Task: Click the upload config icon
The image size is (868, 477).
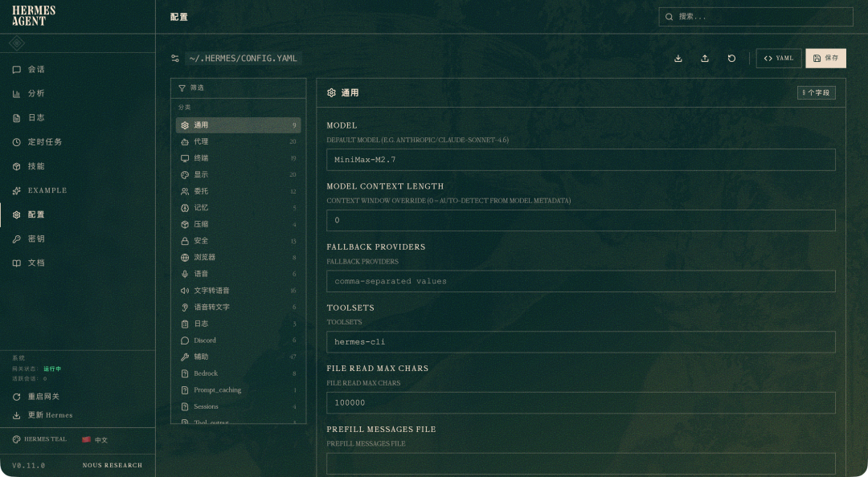Action: point(705,59)
